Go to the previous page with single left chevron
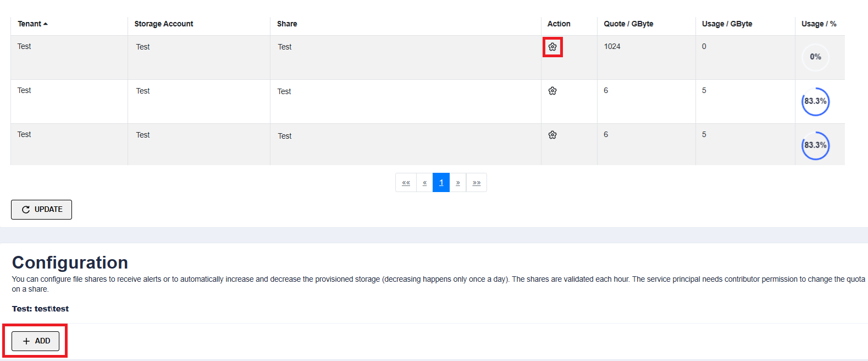The height and width of the screenshot is (361, 868). (424, 183)
